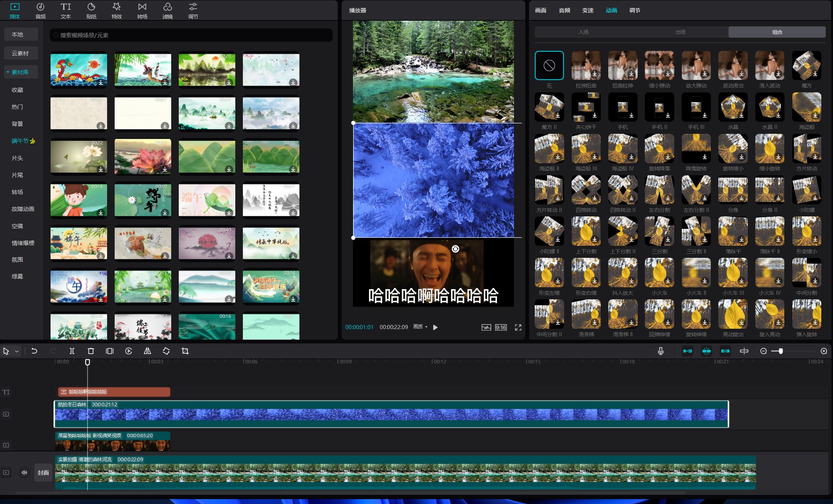Click the undo icon in timeline toolbar
Image resolution: width=833 pixels, height=504 pixels.
[x=34, y=351]
